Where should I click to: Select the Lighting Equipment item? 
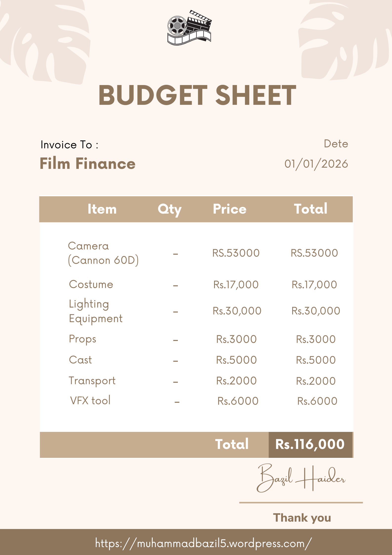[x=96, y=311]
